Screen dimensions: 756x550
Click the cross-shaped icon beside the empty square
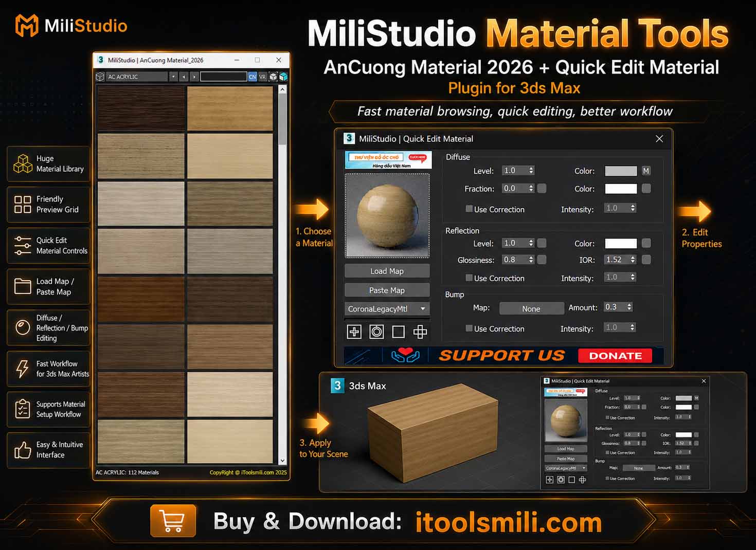coord(420,332)
